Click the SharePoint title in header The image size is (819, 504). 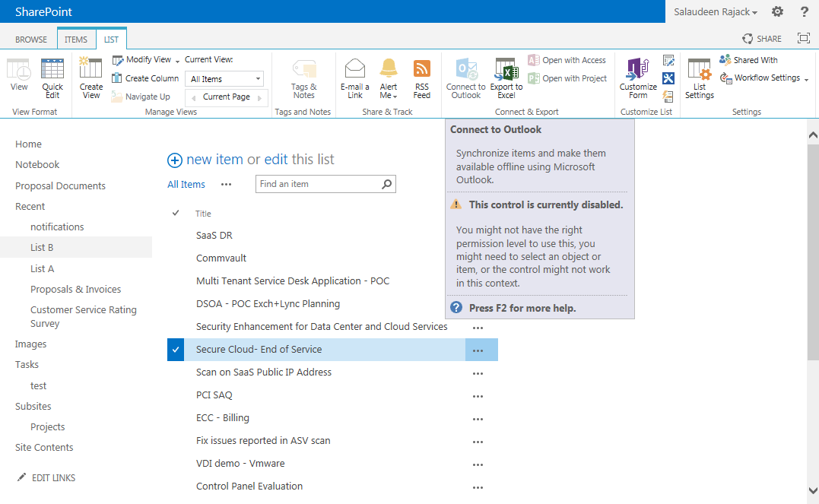pyautogui.click(x=43, y=11)
